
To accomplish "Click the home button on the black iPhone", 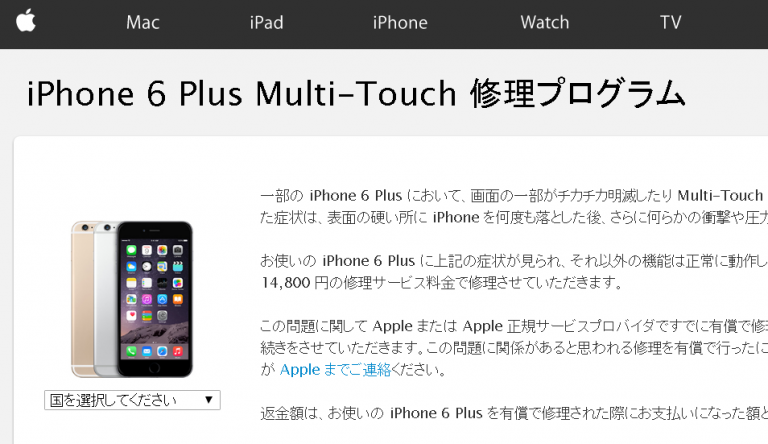I will (154, 368).
